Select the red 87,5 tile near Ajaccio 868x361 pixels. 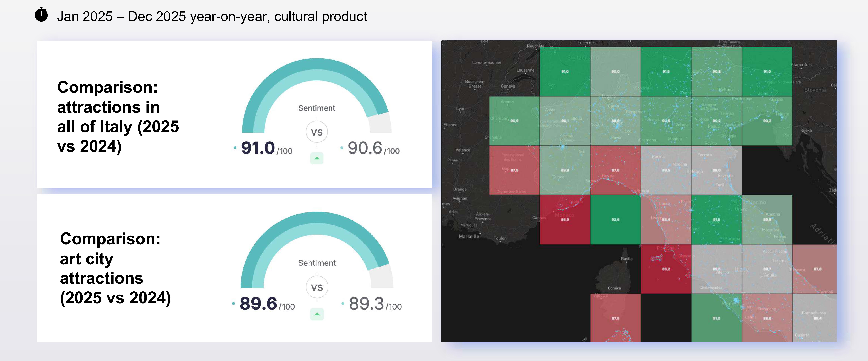[616, 318]
